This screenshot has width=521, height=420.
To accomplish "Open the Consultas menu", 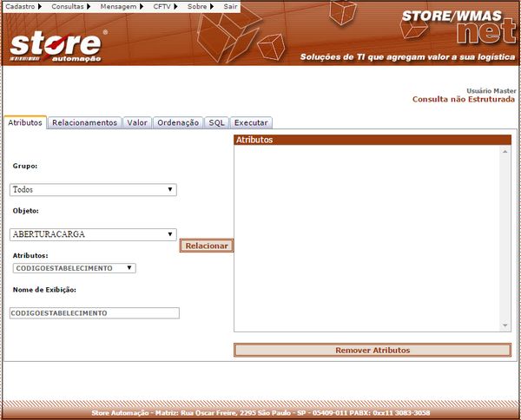I will (70, 6).
